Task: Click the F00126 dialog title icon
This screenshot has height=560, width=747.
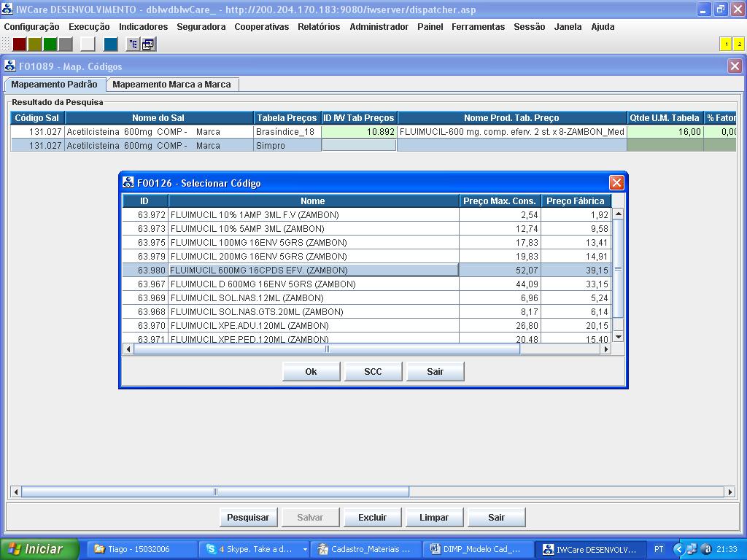Action: point(128,182)
